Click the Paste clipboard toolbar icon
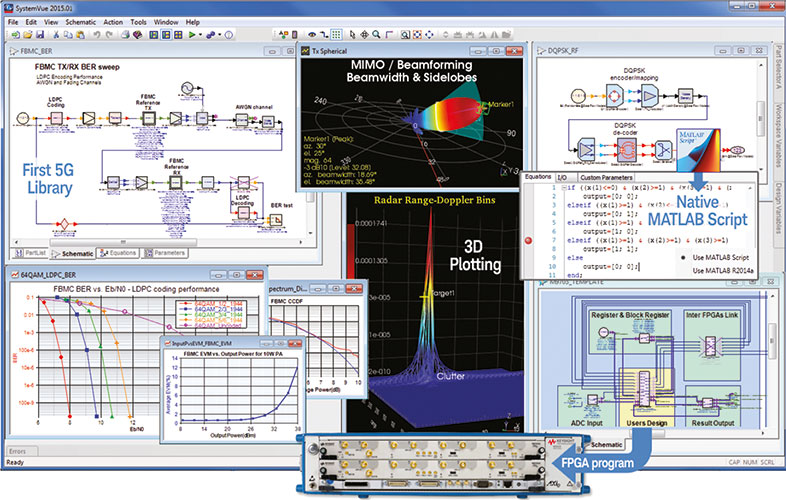786x500 pixels. (x=80, y=35)
